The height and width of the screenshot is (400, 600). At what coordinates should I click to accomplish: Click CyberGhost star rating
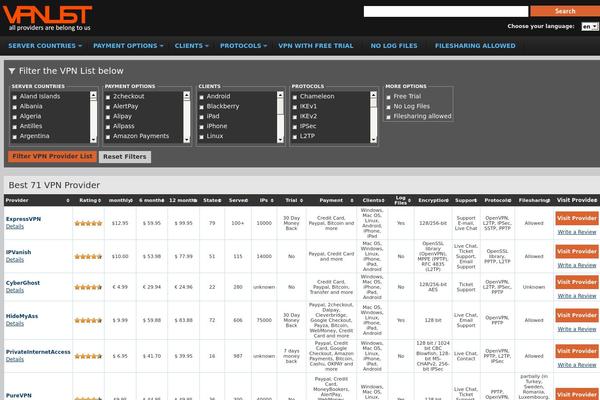88,287
